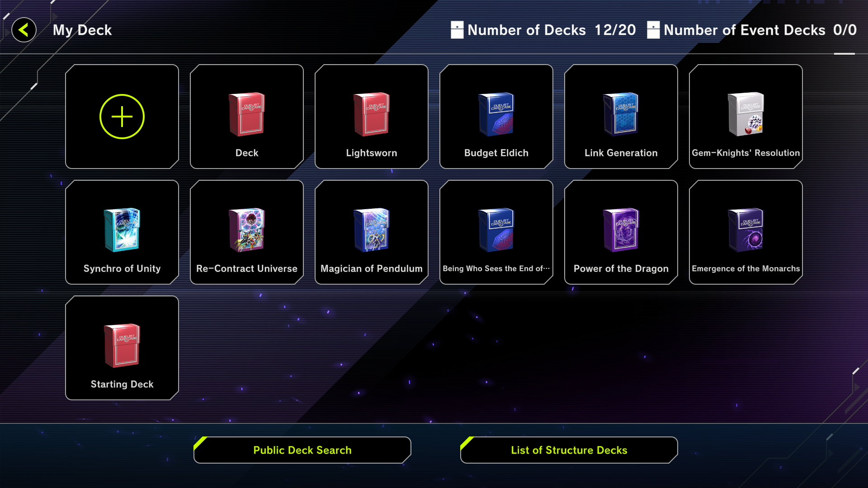Open the Synchro of Unity deck
The height and width of the screenshot is (488, 868).
122,232
